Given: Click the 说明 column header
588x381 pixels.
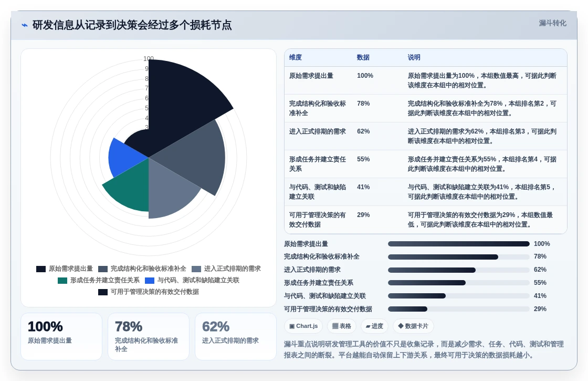Looking at the screenshot, I should coord(414,57).
